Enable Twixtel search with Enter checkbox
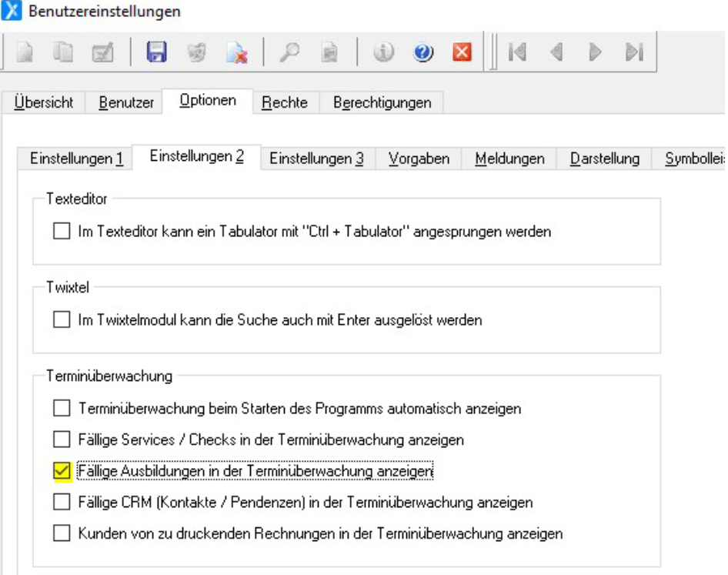The width and height of the screenshot is (728, 575). click(x=61, y=319)
